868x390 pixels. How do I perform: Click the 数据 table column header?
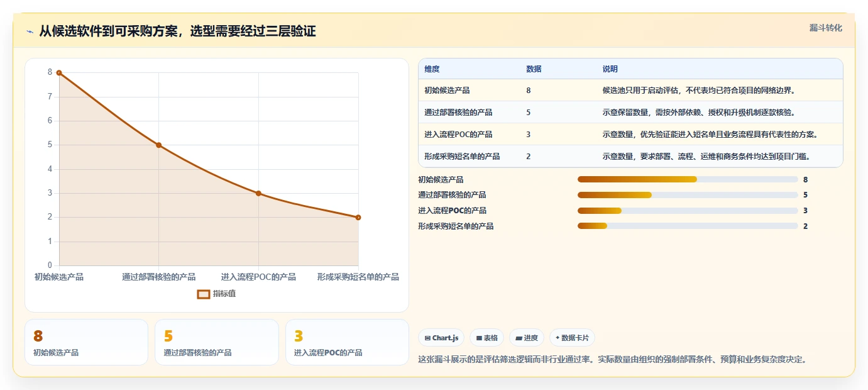click(x=534, y=69)
